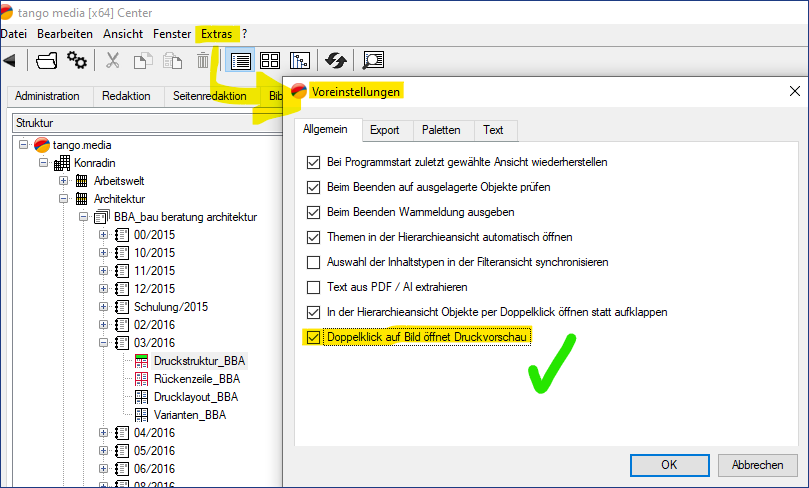Screen dimensions: 809x488
Task: Open the Extras menu
Action: click(216, 34)
